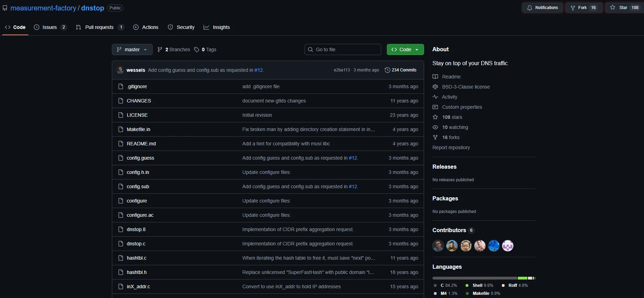Switch to the Code tab
Screen dimensions: 644x298
click(x=15, y=27)
